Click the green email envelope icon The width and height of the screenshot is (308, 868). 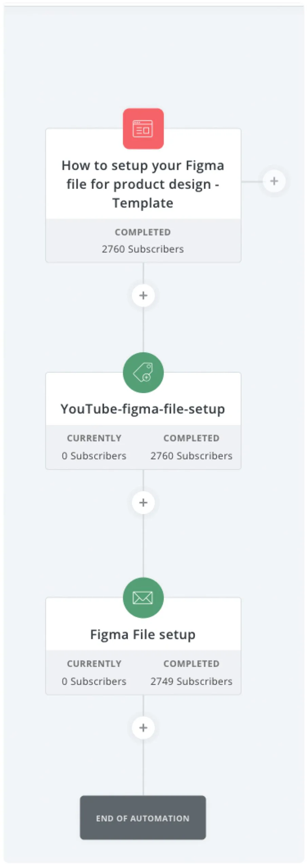pos(143,597)
